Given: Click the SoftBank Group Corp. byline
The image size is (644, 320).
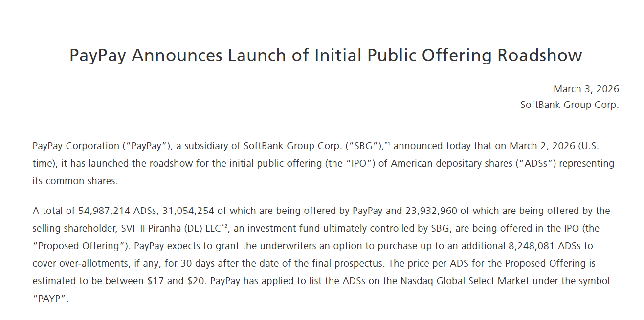Looking at the screenshot, I should click(x=570, y=105).
